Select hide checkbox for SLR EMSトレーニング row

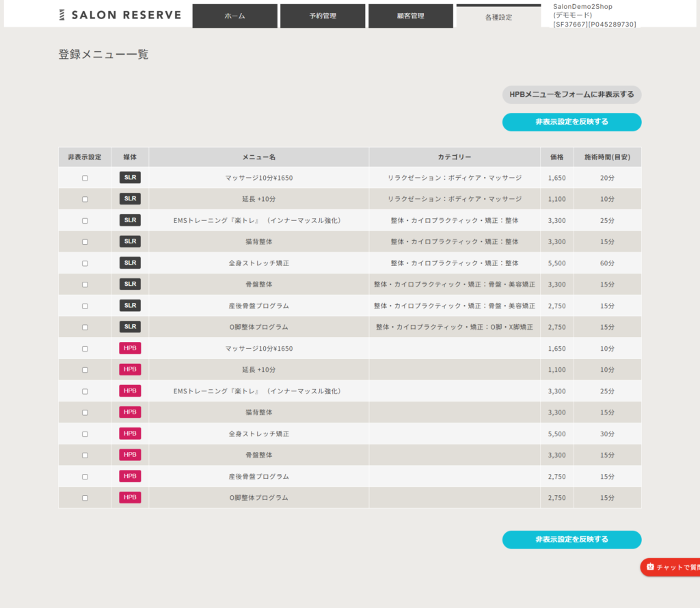[x=85, y=220]
